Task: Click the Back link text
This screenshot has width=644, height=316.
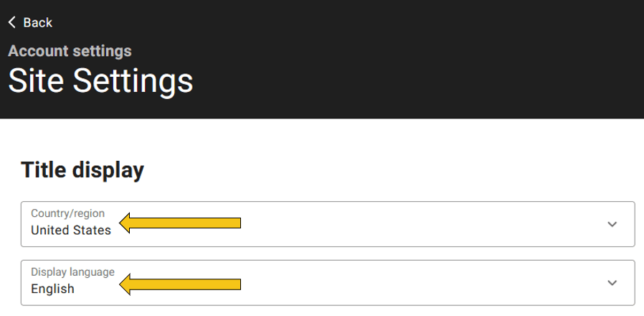Action: pyautogui.click(x=37, y=23)
